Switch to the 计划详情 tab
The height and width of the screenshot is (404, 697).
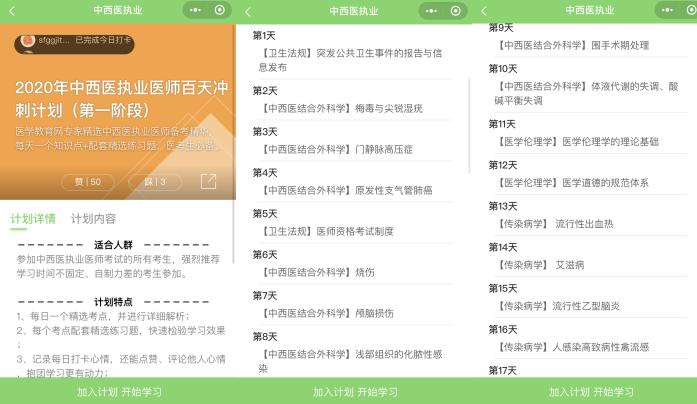click(33, 218)
